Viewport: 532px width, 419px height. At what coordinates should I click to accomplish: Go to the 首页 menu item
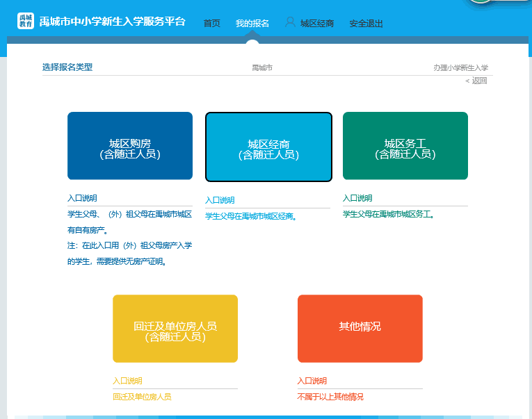(212, 24)
